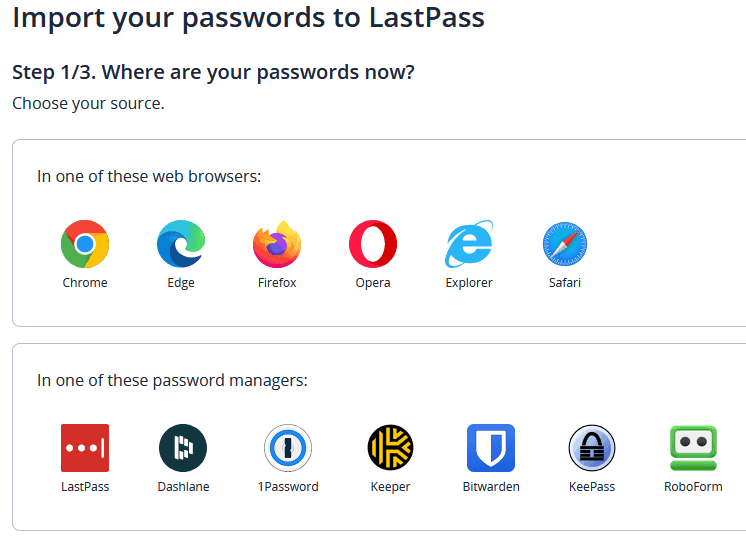Select the red Opera icon
This screenshot has height=543, width=746.
pos(373,244)
